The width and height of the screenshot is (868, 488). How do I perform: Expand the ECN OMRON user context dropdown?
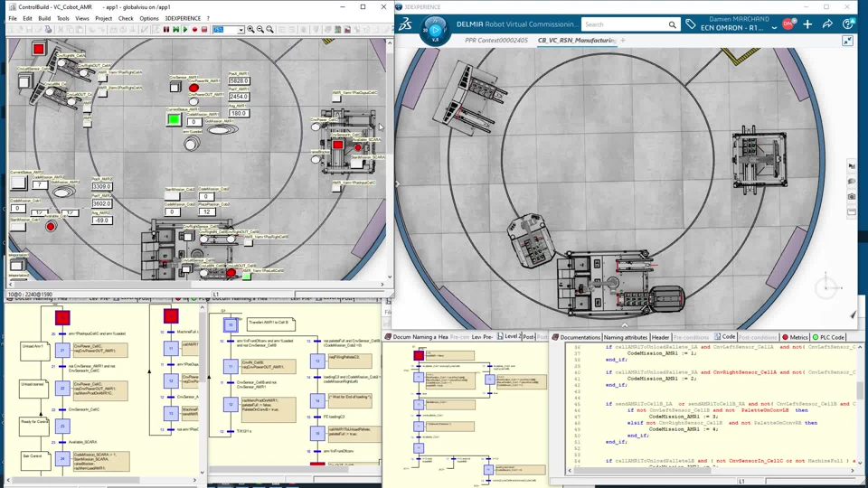pos(774,28)
